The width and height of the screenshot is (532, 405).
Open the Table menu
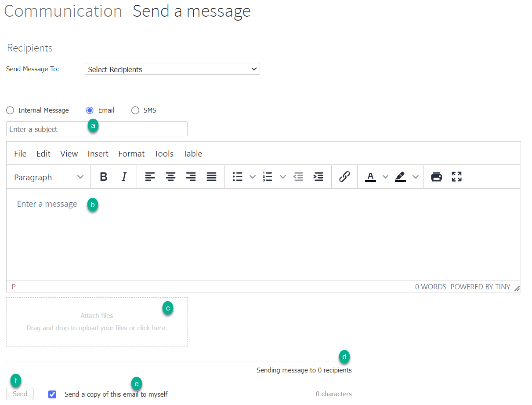[192, 153]
